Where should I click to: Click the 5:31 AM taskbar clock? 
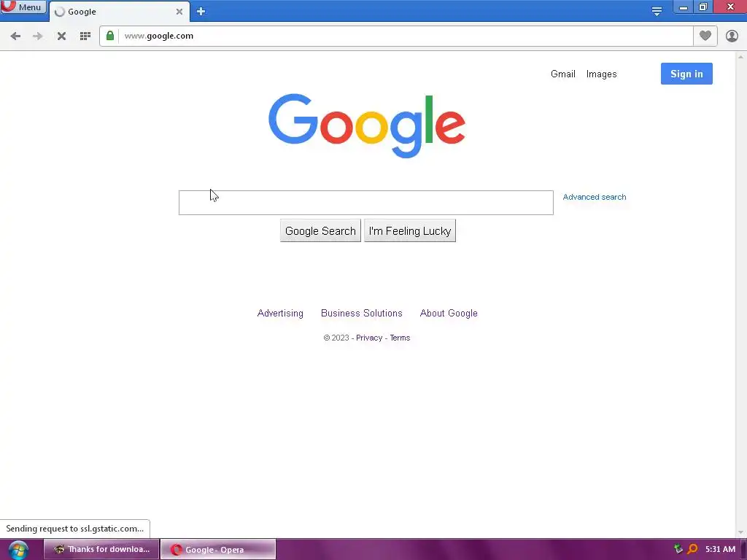720,550
